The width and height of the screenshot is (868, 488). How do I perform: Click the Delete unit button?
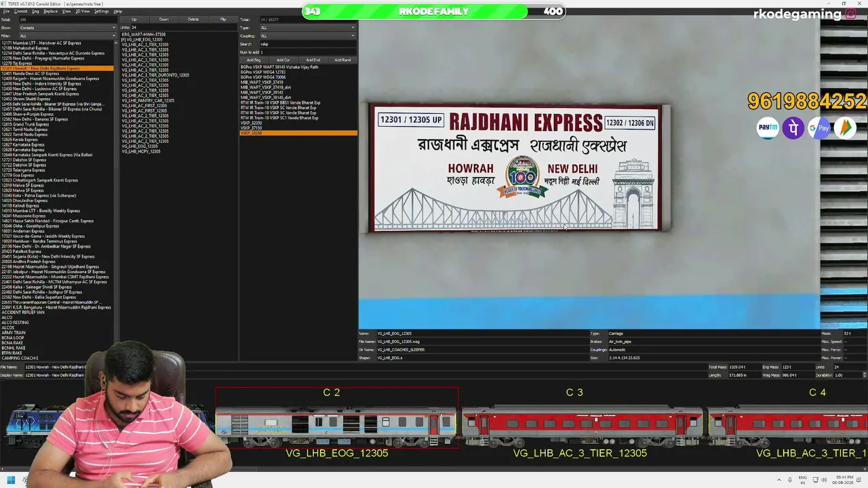click(193, 20)
